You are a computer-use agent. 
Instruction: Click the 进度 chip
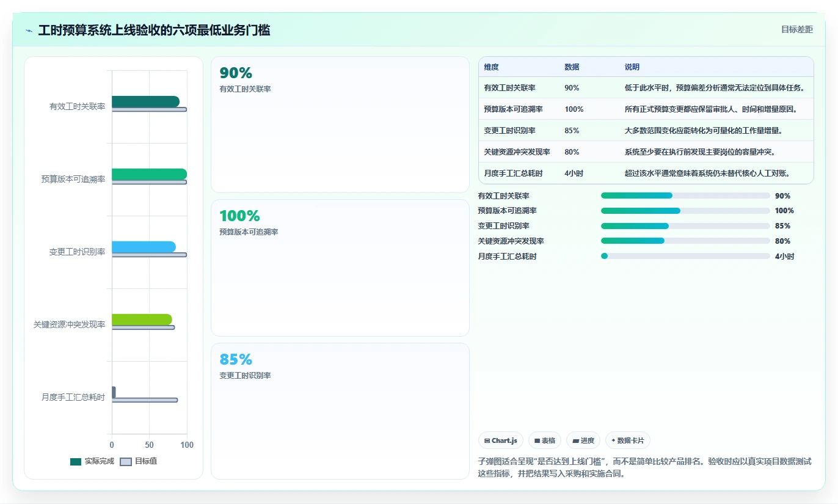(x=583, y=440)
